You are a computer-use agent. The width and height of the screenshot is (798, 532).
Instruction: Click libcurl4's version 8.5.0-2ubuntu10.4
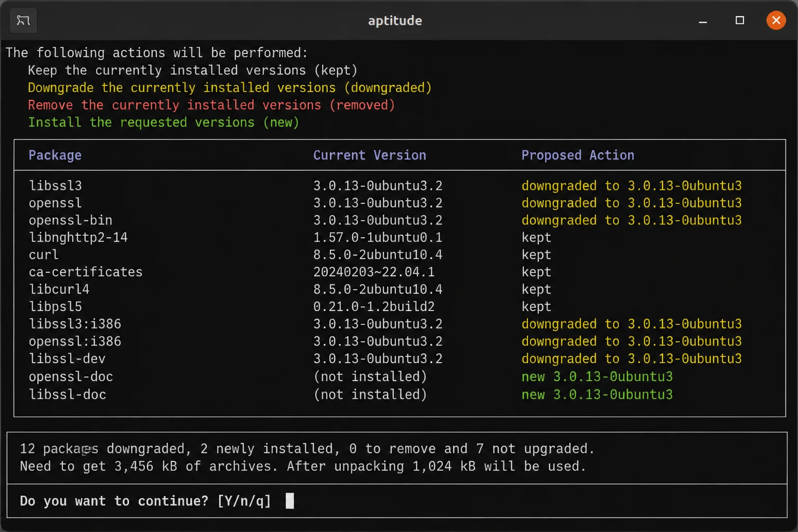point(378,289)
